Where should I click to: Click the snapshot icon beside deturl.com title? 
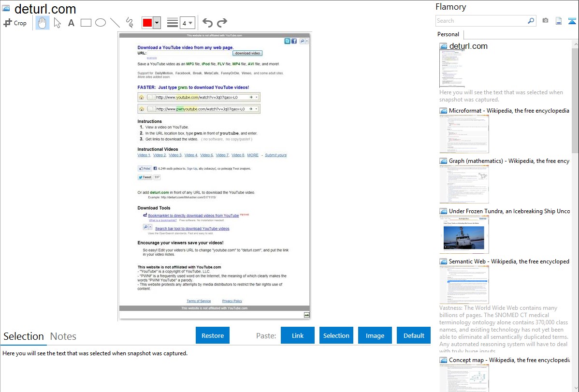pyautogui.click(x=6, y=8)
